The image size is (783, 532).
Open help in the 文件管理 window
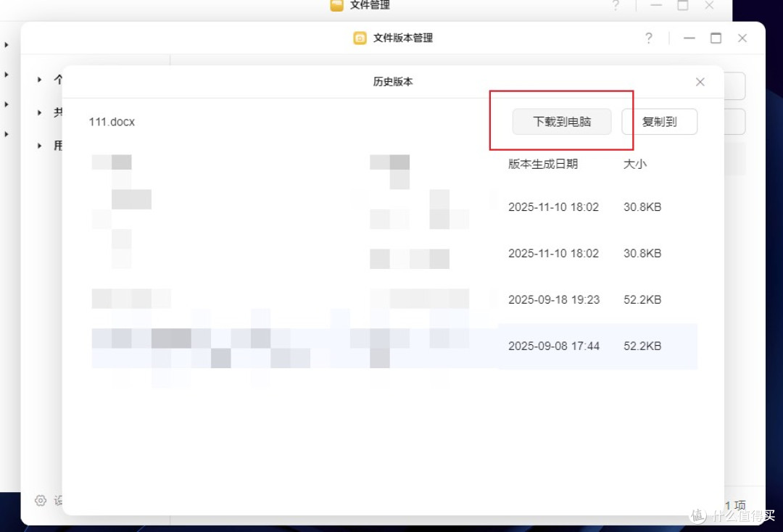pyautogui.click(x=616, y=6)
